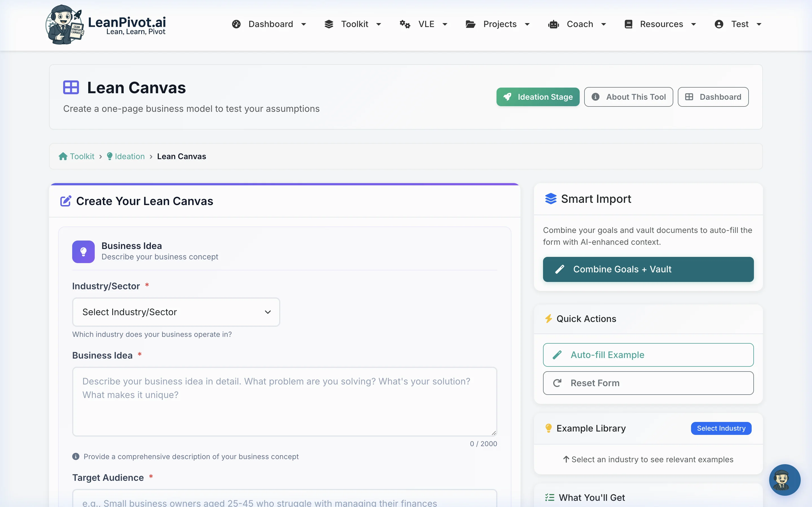Click the Quick Actions lightning bolt icon
The image size is (812, 507).
pyautogui.click(x=549, y=319)
